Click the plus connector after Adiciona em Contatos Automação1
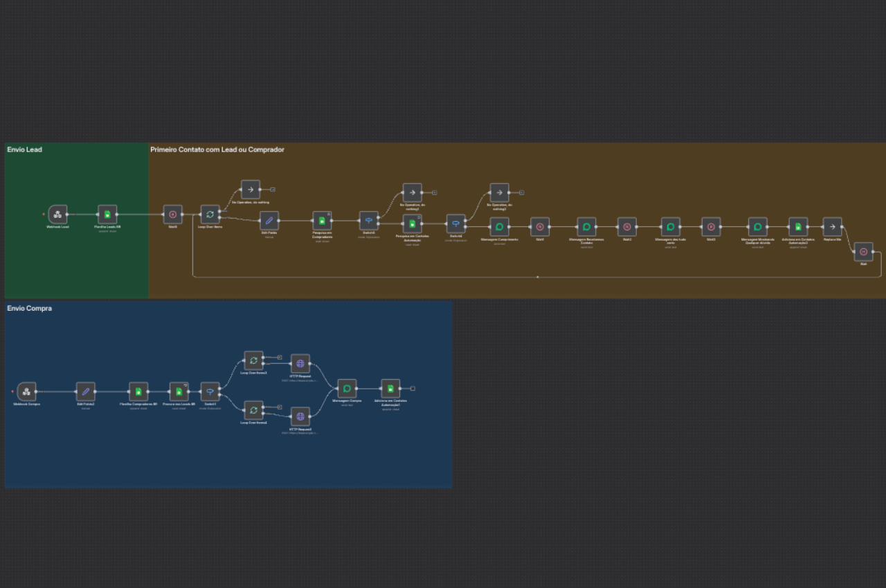This screenshot has width=886, height=588. (413, 389)
